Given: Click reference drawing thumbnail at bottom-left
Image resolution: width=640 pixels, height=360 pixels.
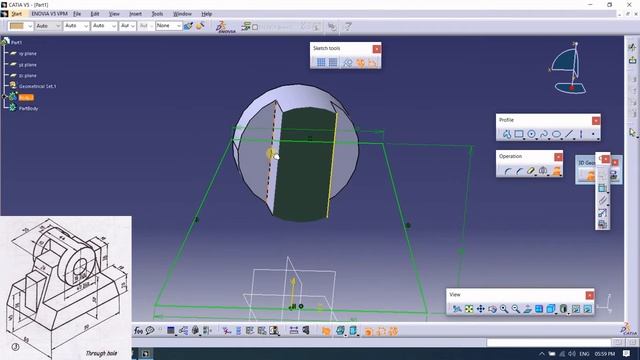Looking at the screenshot, I should (66, 288).
